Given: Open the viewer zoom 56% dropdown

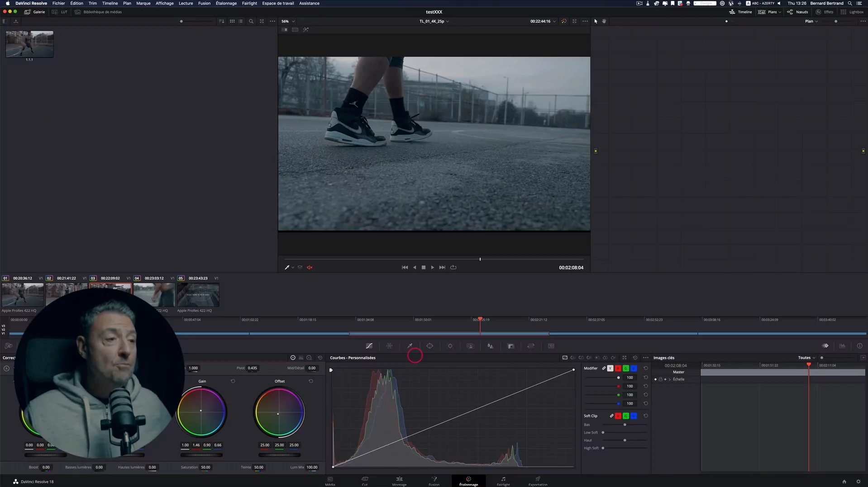Looking at the screenshot, I should (288, 21).
